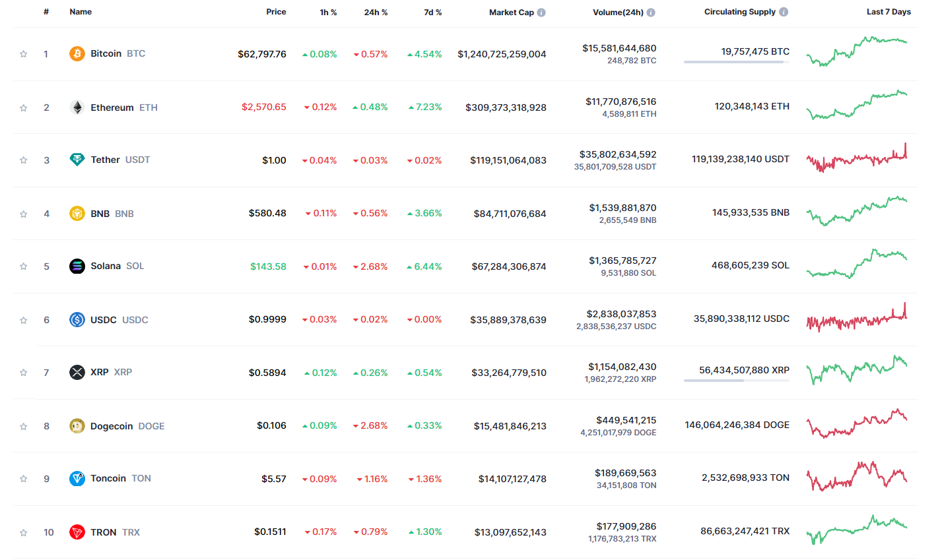
Task: Click the Volume(24h) info icon
Action: 651,13
